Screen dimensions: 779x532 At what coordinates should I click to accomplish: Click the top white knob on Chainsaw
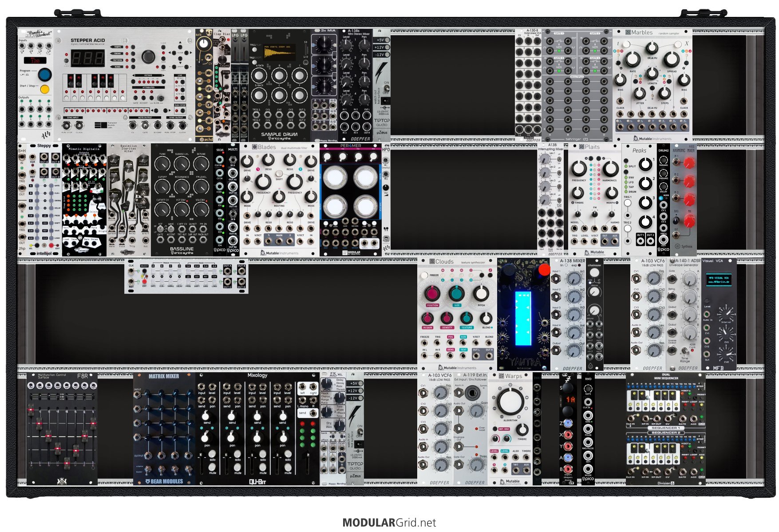click(x=594, y=272)
